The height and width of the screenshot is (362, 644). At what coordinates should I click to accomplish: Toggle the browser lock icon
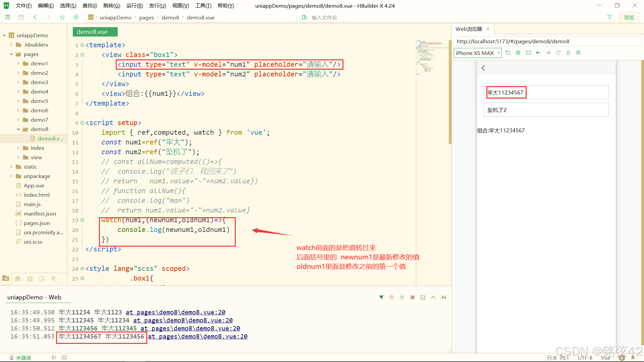click(569, 53)
